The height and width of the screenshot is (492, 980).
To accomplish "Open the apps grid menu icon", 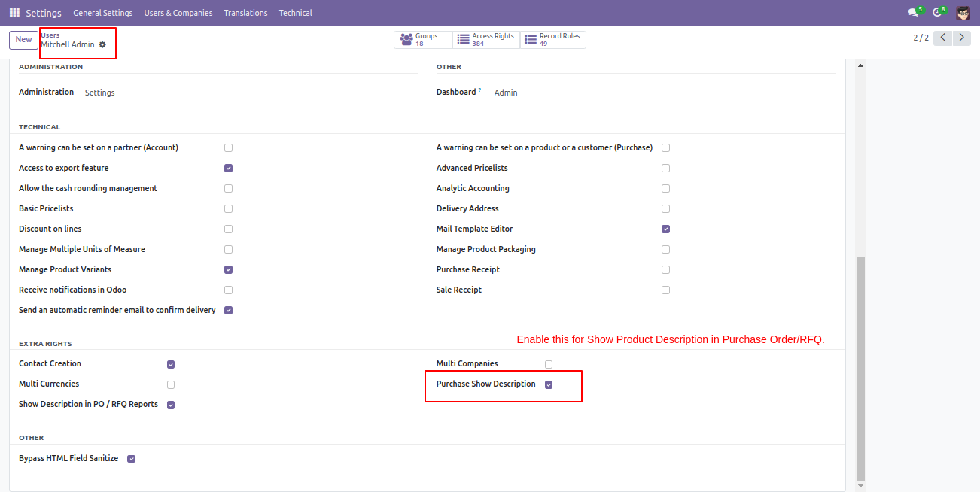I will click(14, 13).
